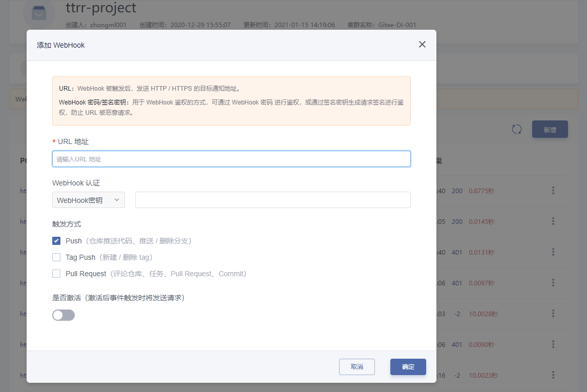
Task: Open the WebHook密钥 authentication dropdown
Action: (88, 200)
